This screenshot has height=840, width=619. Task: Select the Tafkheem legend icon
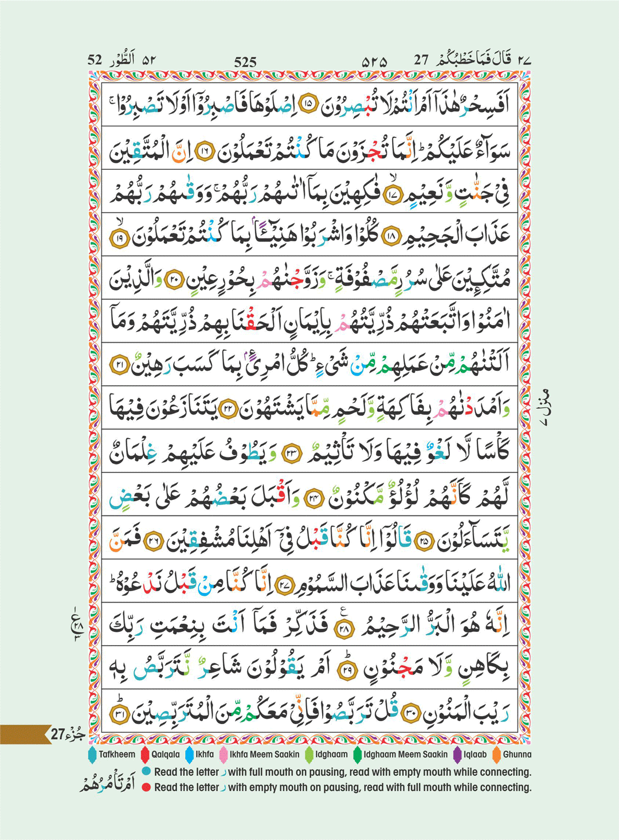[x=93, y=755]
